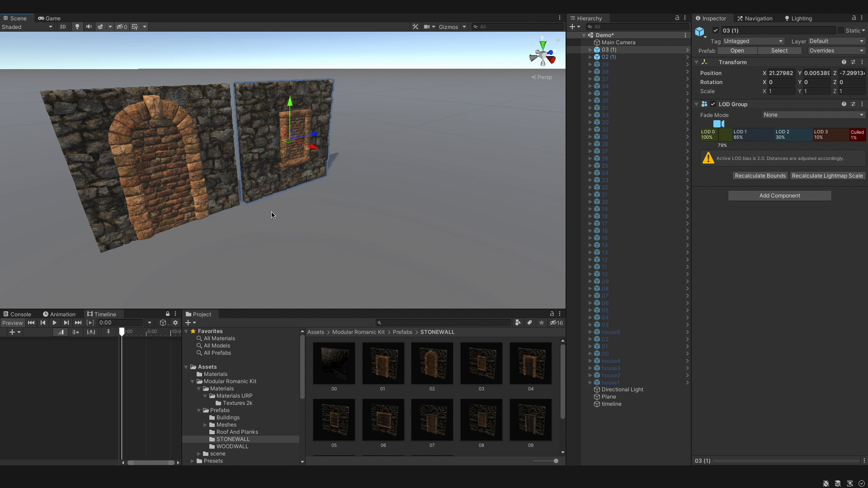Toggle scene grid visibility icon
Image resolution: width=868 pixels, height=488 pixels.
coord(135,27)
